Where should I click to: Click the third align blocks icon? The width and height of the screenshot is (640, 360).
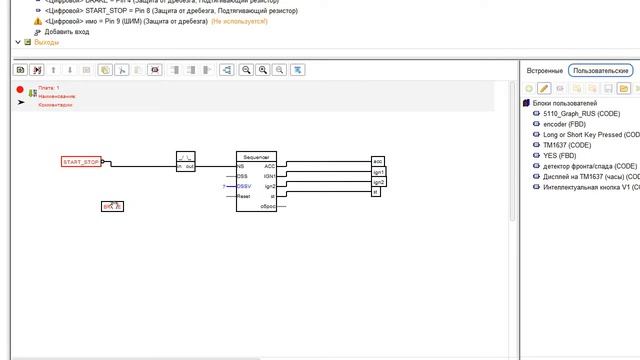point(207,70)
